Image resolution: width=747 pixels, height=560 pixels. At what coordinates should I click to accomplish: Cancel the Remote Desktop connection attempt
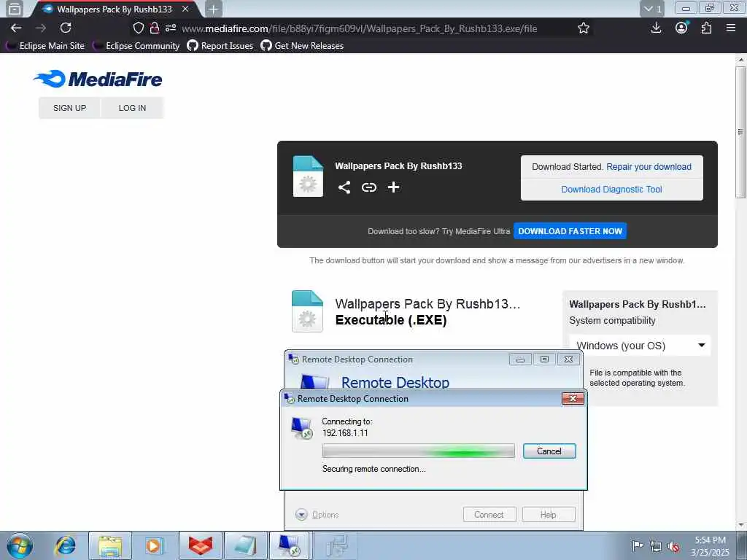tap(549, 451)
